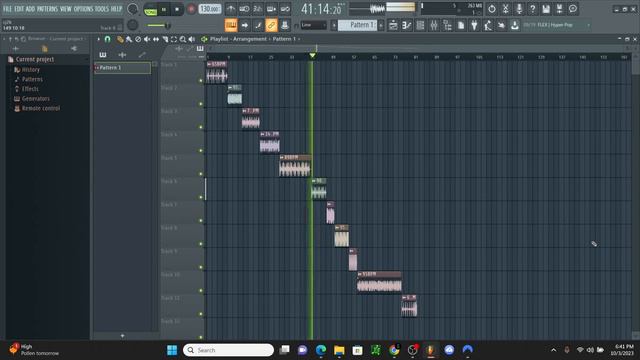Open the PATTERNS menu

pos(47,9)
